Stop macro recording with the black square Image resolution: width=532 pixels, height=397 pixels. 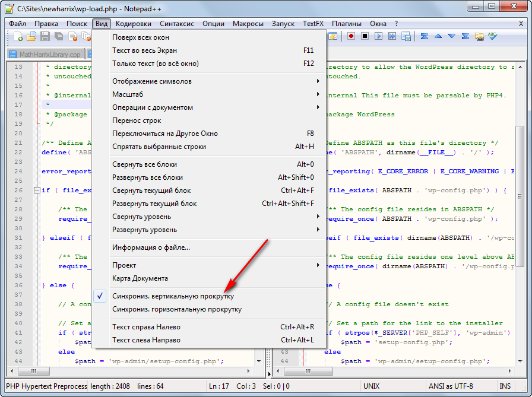365,37
